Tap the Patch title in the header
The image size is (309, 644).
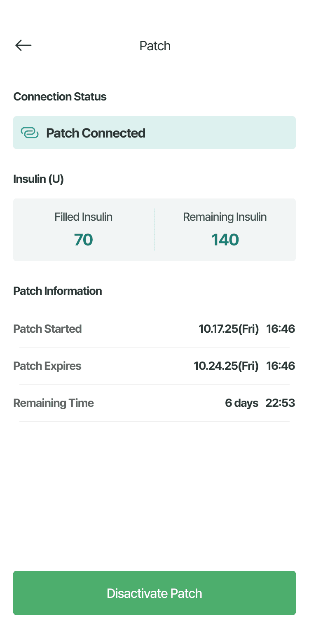coord(155,46)
